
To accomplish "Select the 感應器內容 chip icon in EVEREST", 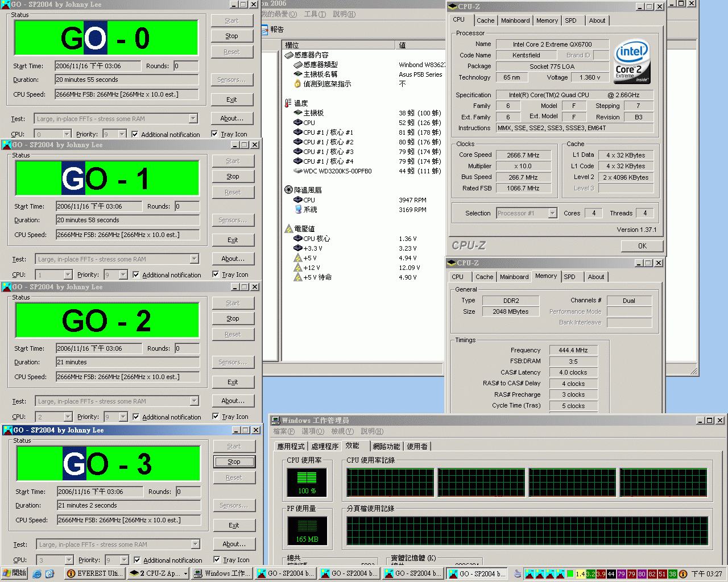I will [289, 55].
